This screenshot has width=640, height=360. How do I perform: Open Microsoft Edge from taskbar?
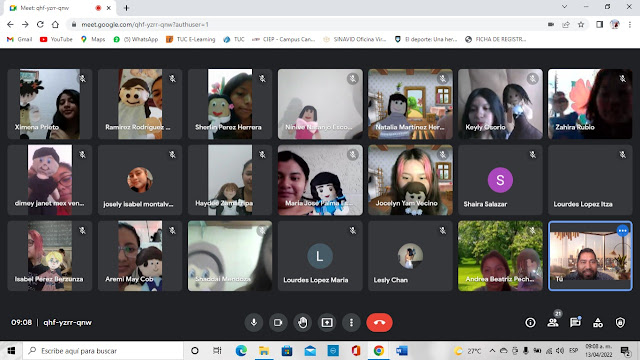pos(241,351)
